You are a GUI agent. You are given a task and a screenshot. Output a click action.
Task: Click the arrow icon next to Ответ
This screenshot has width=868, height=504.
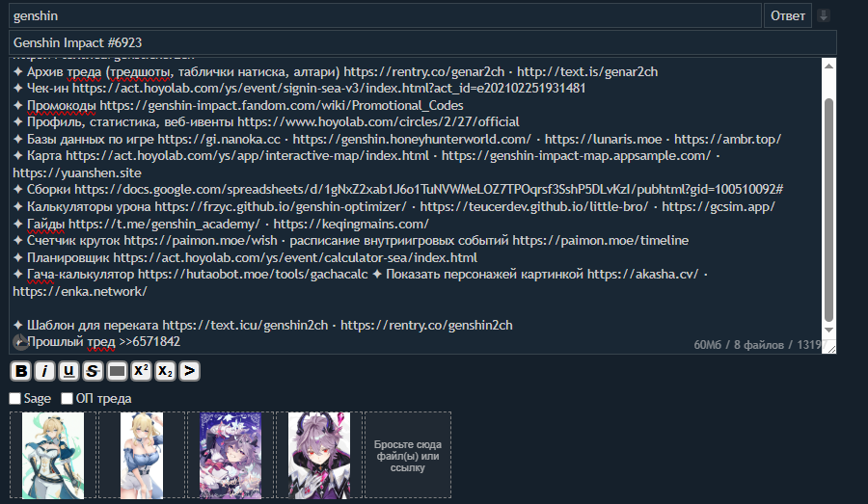[x=824, y=15]
